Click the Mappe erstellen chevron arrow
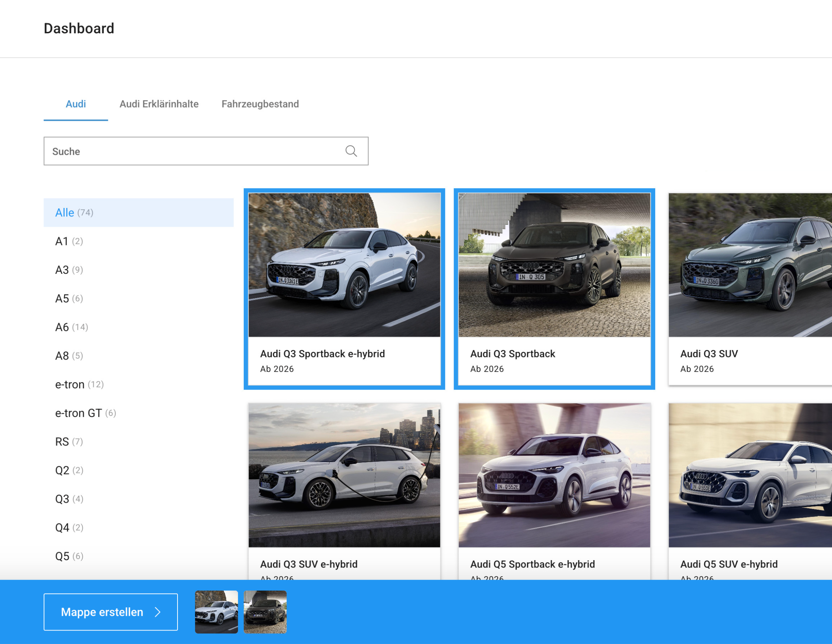832x644 pixels. [158, 612]
